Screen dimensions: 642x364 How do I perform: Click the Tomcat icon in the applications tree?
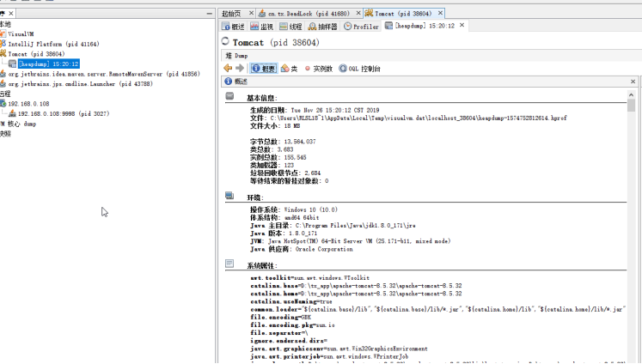point(3,53)
